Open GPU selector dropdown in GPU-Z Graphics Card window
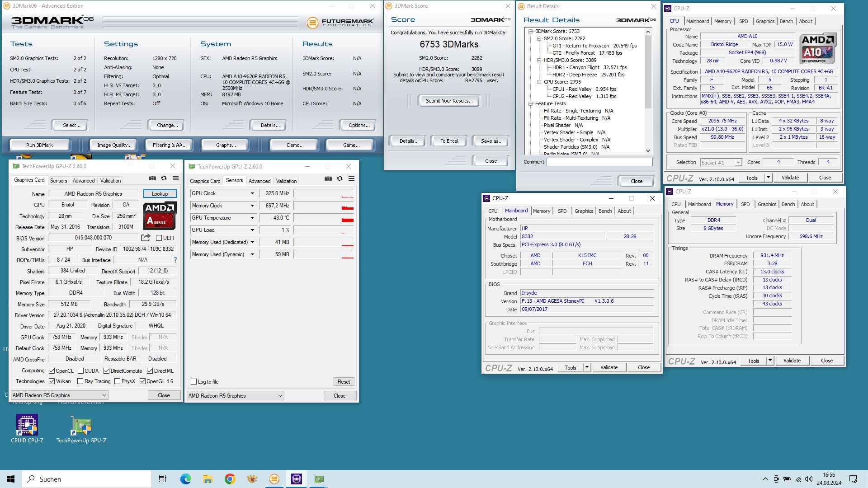The image size is (868, 488). click(60, 395)
